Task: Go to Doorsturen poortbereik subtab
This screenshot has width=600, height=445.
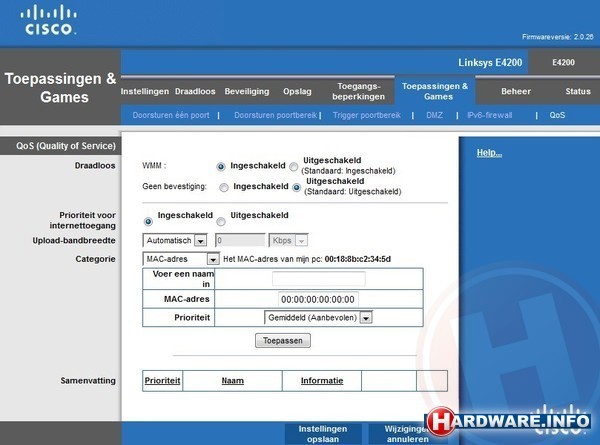Action: [x=276, y=115]
